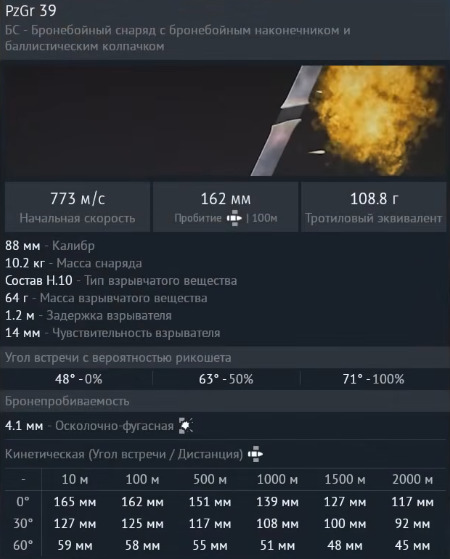The image size is (450, 559).
Task: Click the 165 мм cell at 10 м
Action: point(75,502)
